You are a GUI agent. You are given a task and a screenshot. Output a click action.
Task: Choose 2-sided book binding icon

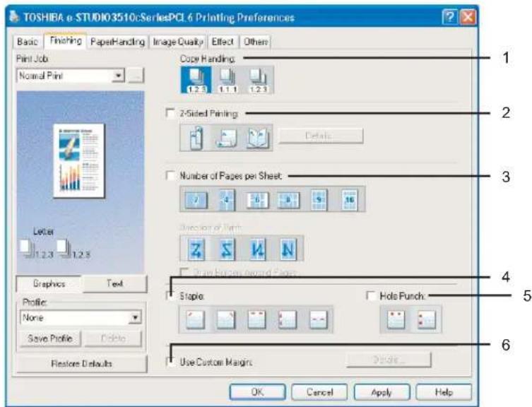click(x=196, y=138)
